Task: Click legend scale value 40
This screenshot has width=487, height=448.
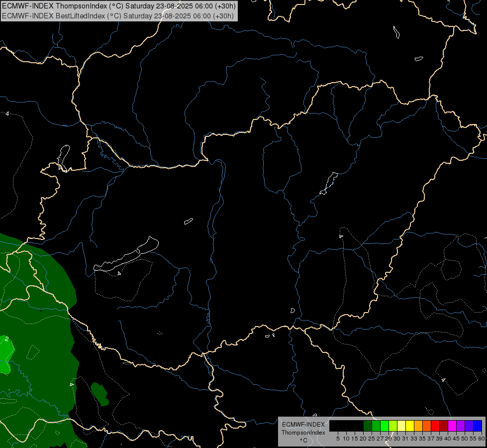Action: (448, 439)
